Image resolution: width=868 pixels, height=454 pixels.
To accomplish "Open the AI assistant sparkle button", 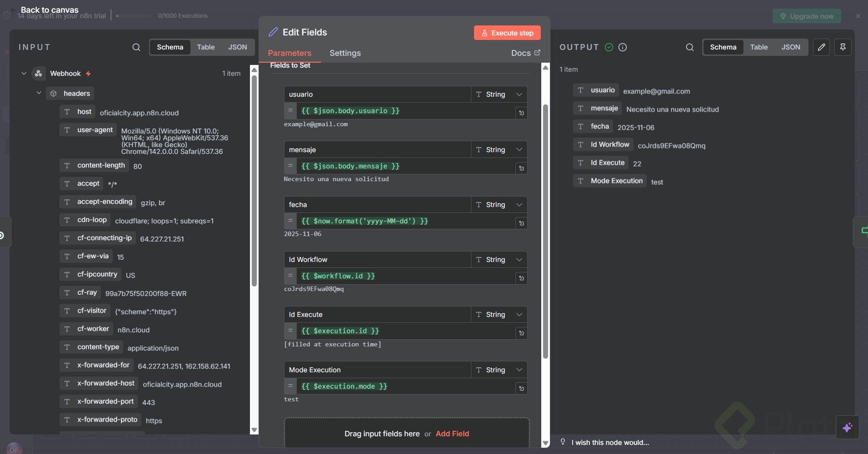I will click(847, 427).
